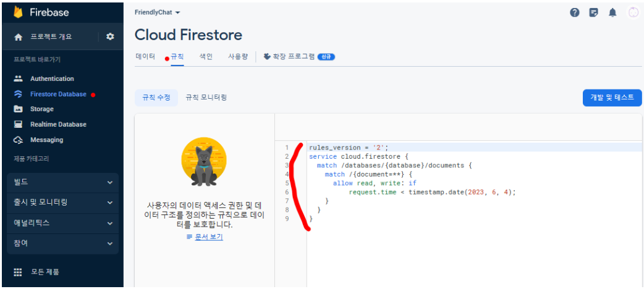Screen dimensions: 644x289
Task: Switch to the 데이터 tab
Action: 145,57
